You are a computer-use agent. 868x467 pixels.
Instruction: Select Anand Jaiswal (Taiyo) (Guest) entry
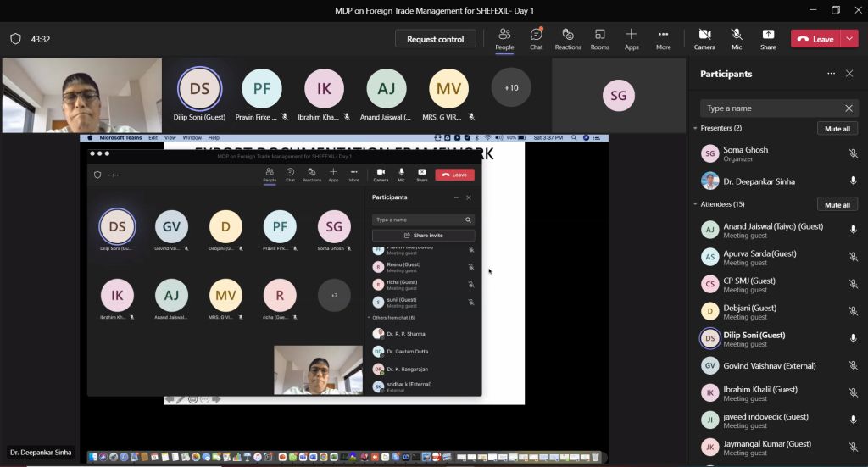tap(778, 230)
